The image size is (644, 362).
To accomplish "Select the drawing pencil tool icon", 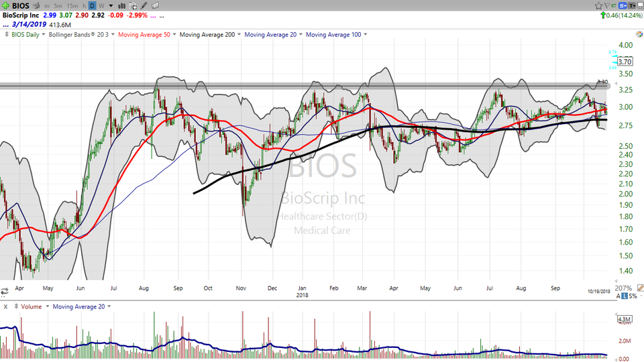I will click(144, 6).
